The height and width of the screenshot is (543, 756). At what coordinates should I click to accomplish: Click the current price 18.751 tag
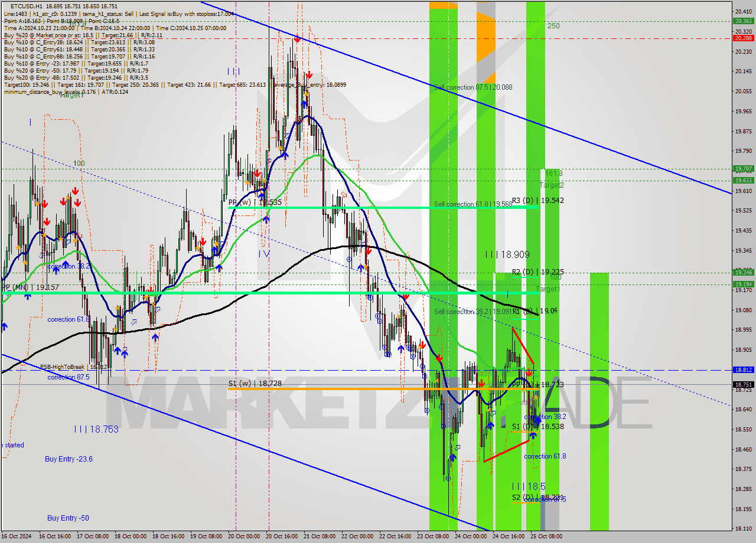click(x=742, y=384)
